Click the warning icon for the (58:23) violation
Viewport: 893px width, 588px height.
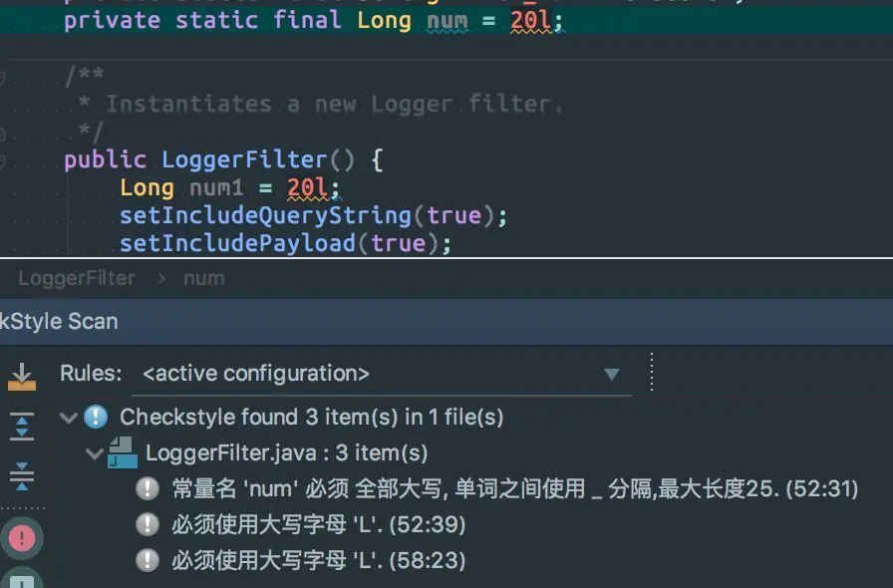(x=148, y=560)
